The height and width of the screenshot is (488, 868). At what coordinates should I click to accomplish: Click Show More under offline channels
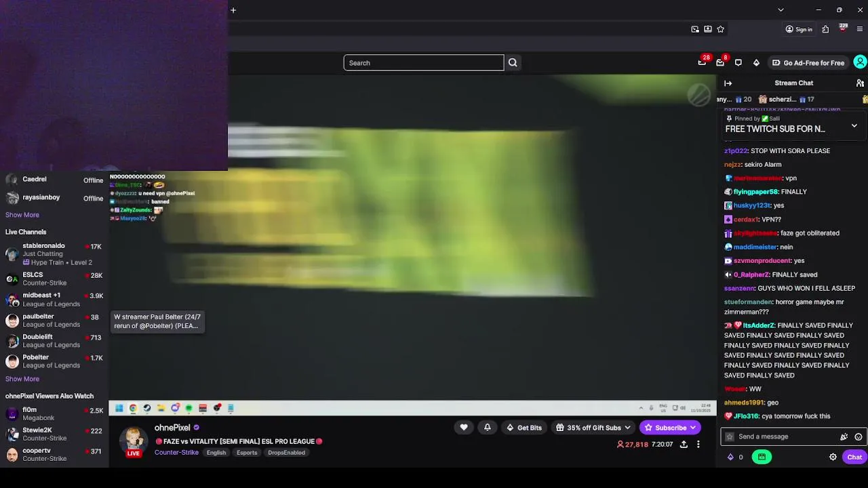point(22,215)
